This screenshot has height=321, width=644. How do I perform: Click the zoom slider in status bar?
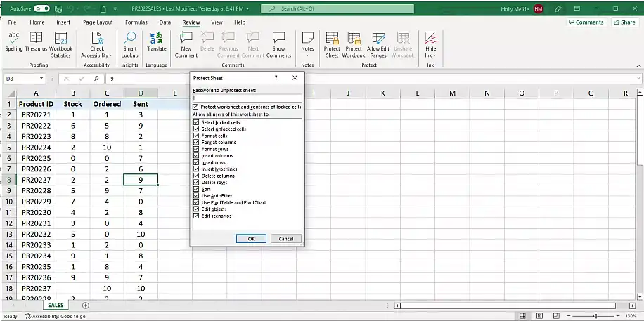[x=595, y=316]
